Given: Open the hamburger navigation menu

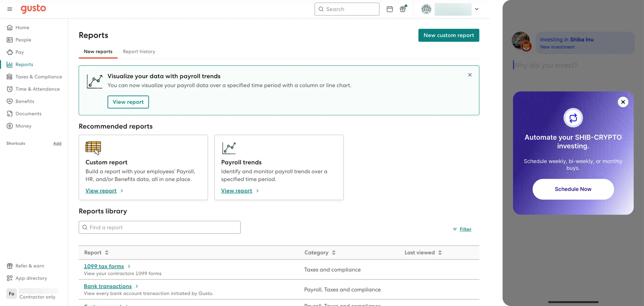Looking at the screenshot, I should coord(10,9).
